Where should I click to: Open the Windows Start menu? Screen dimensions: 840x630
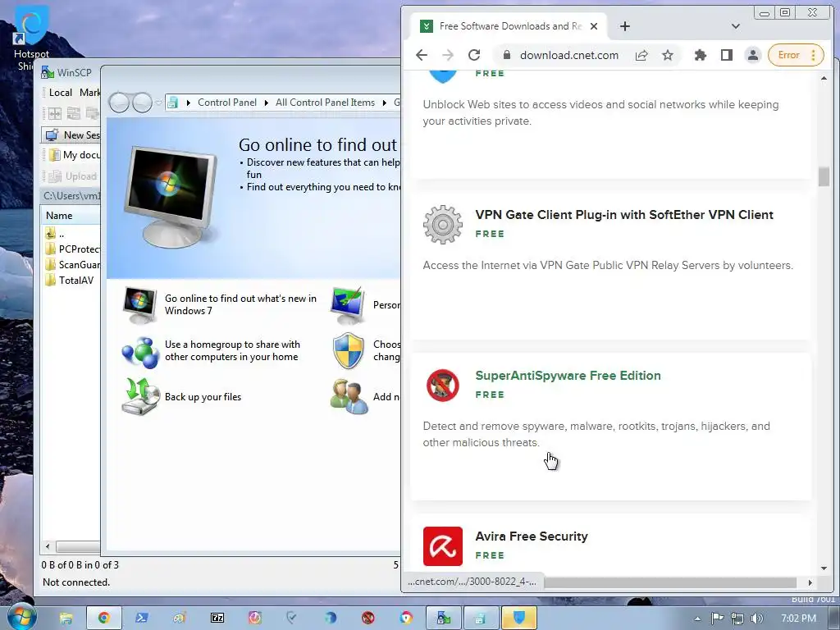click(x=21, y=618)
